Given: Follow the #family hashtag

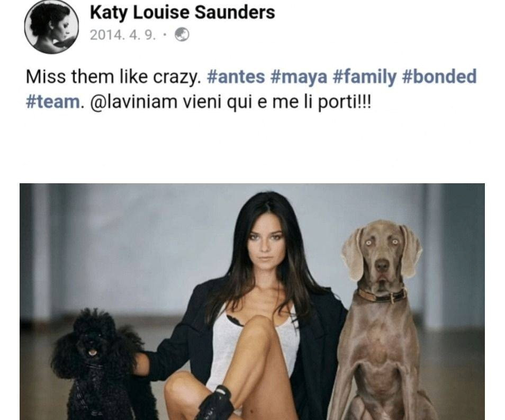Looking at the screenshot, I should (x=365, y=77).
